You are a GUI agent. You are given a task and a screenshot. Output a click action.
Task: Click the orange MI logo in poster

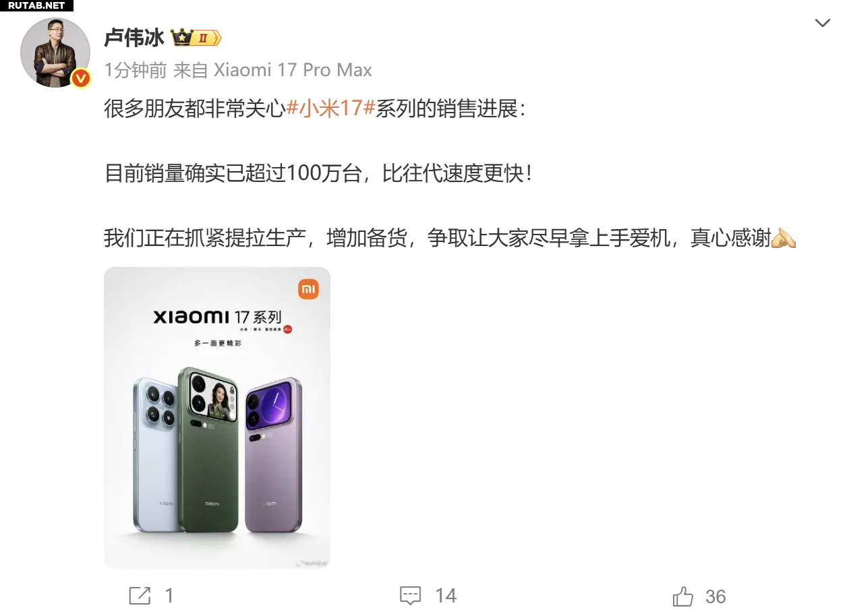(308, 289)
